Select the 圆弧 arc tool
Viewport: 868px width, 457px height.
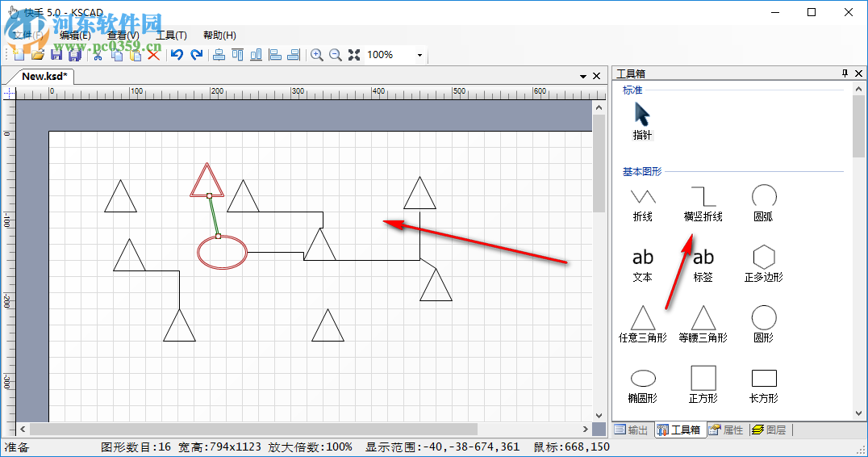(x=763, y=203)
